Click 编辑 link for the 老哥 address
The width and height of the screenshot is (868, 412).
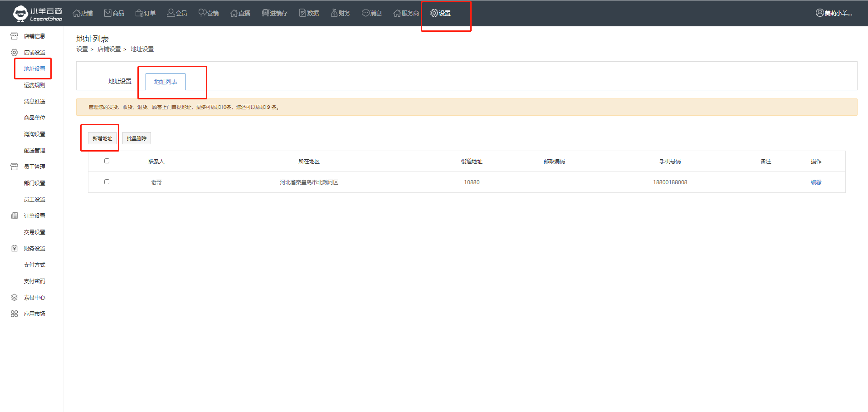(816, 182)
